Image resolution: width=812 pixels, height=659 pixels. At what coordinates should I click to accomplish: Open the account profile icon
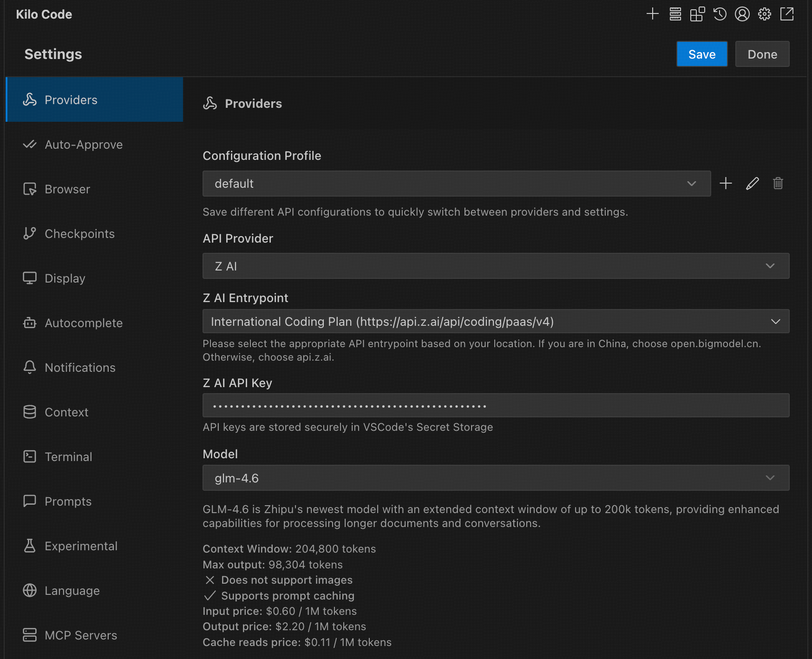pos(742,14)
